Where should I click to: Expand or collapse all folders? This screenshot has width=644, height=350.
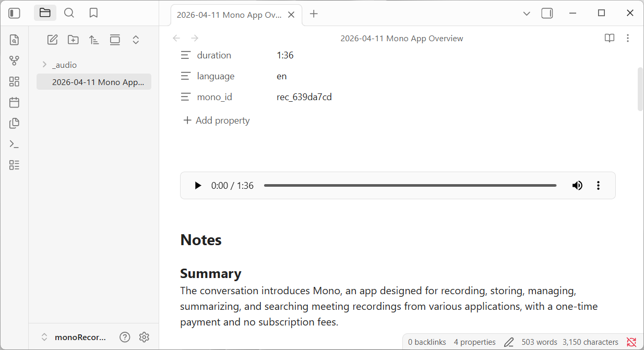[x=136, y=40]
